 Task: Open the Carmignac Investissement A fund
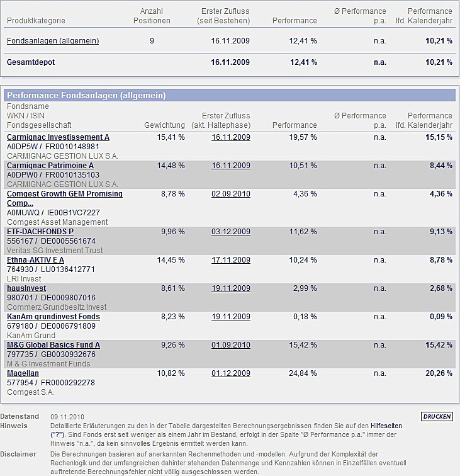58,137
